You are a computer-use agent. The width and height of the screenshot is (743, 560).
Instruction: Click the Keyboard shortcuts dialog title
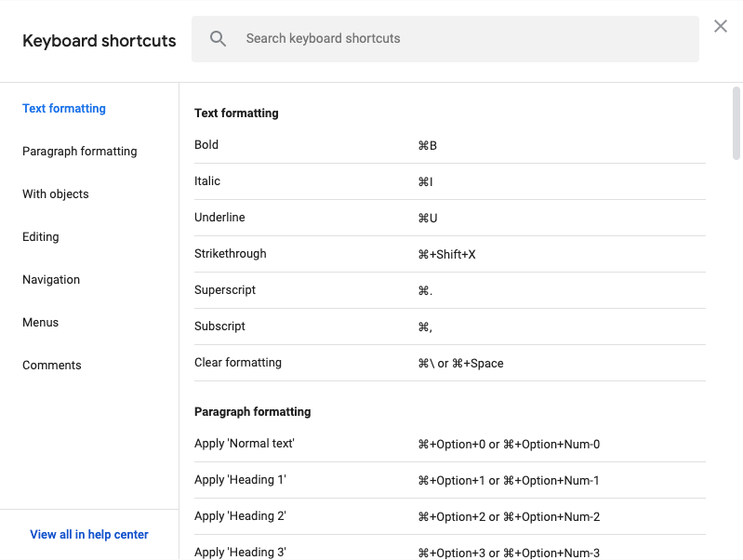coord(99,41)
